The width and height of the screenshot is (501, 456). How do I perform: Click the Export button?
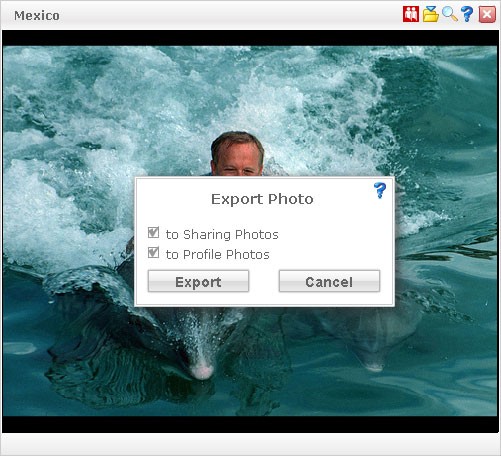198,281
